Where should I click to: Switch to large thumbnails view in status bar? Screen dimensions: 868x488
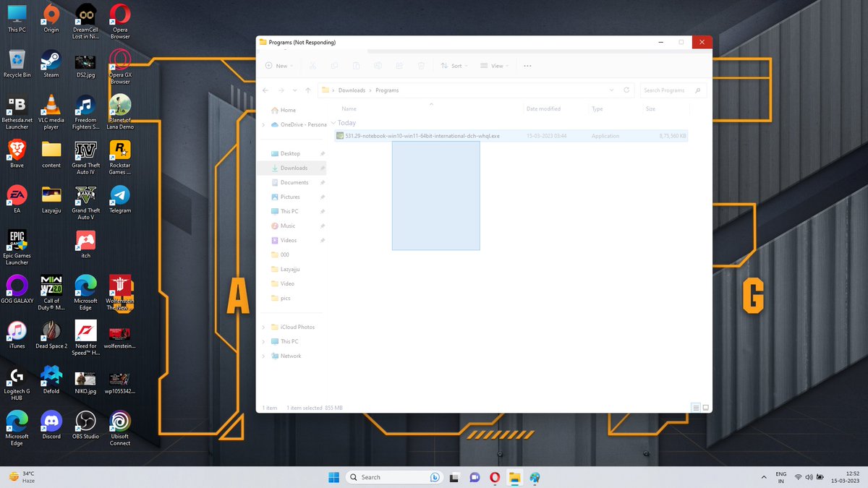point(705,407)
